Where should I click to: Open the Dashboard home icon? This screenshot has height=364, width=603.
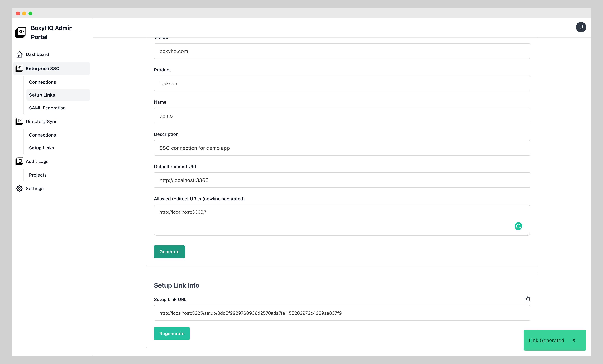tap(19, 54)
